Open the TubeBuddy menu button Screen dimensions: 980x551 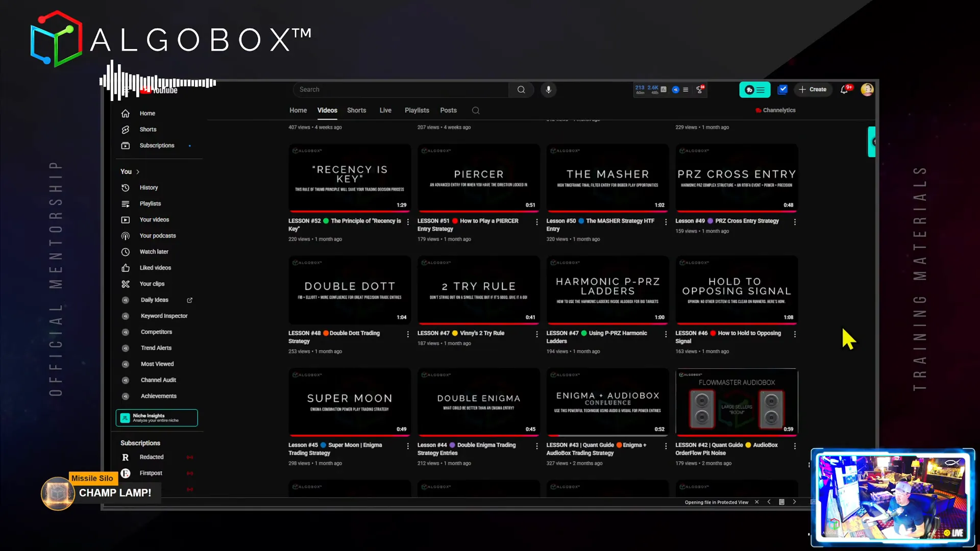[754, 90]
